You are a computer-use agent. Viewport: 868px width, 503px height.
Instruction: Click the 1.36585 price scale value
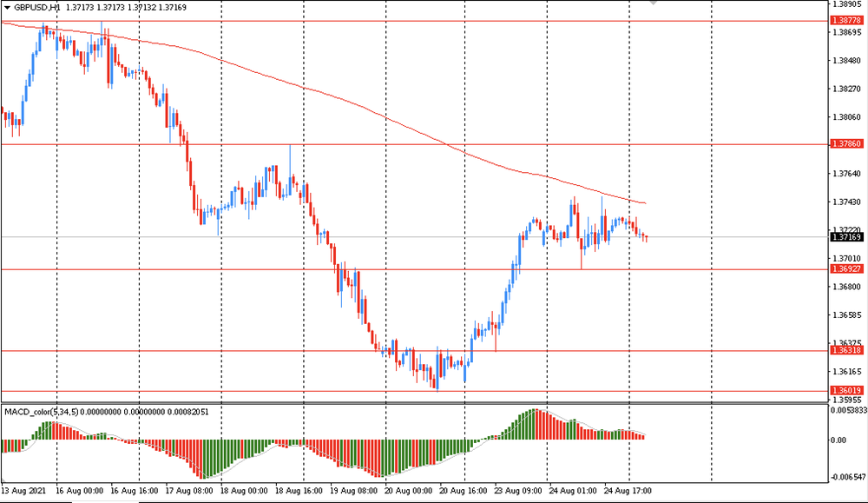pos(847,315)
